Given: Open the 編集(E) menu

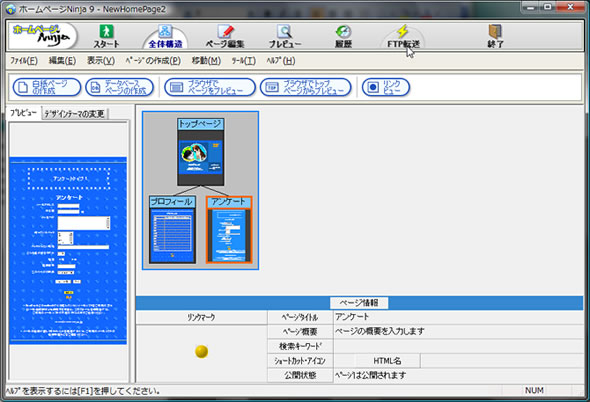Looking at the screenshot, I should point(62,61).
